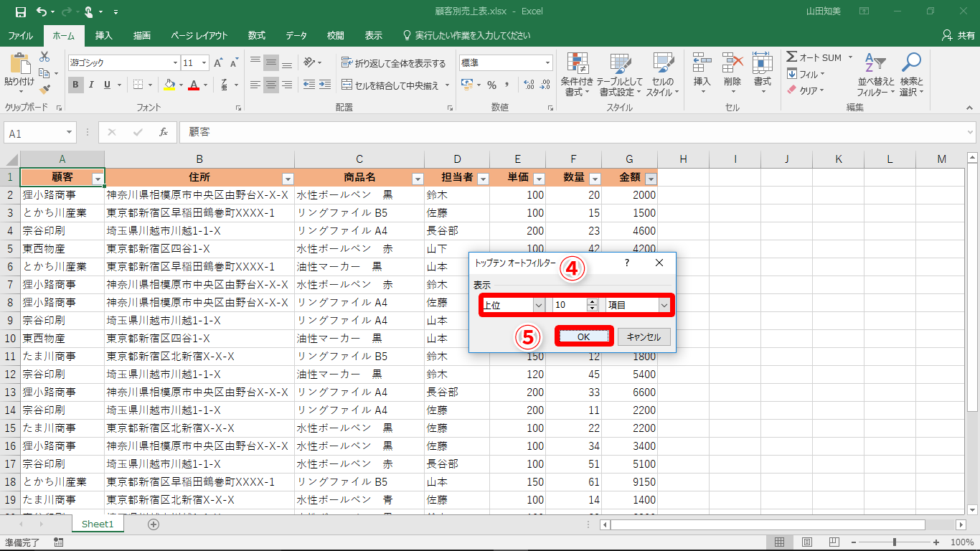This screenshot has height=551, width=980.
Task: Decrease decimal places
Action: point(545,85)
